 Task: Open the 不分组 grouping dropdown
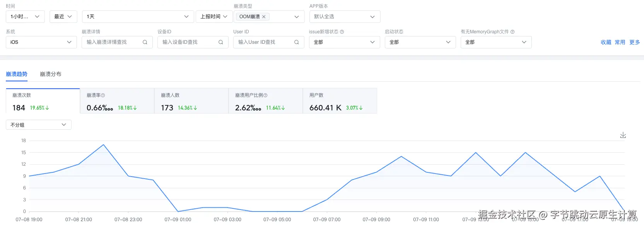(x=39, y=125)
